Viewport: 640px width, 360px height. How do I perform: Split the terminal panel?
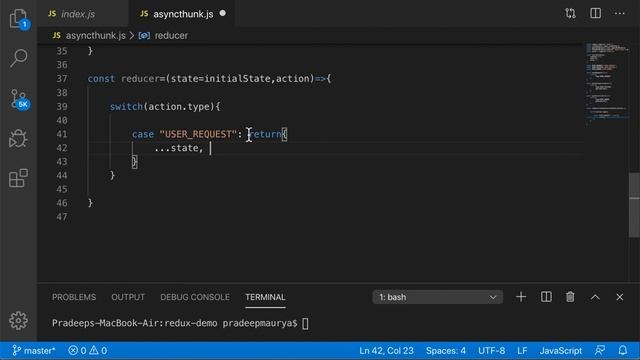(x=546, y=297)
